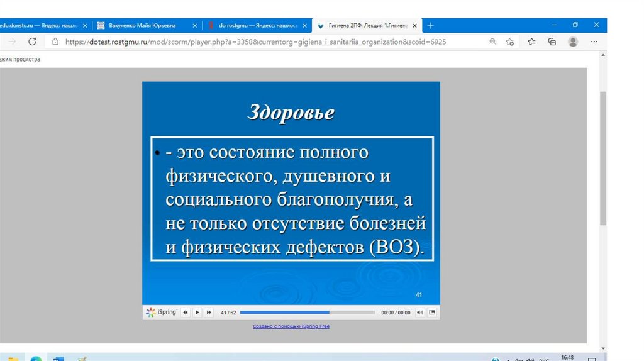Click the presentation progress bar
This screenshot has width=644, height=361.
[307, 312]
